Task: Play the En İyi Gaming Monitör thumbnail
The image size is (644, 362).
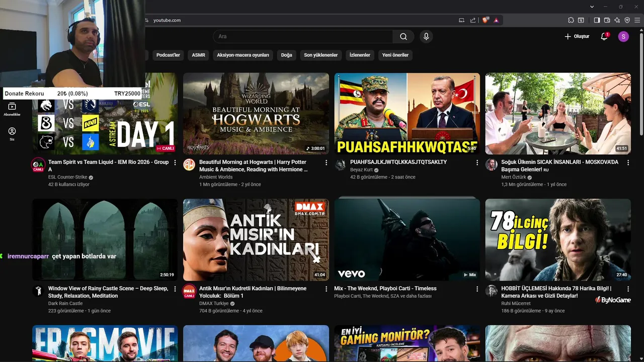Action: (x=407, y=343)
